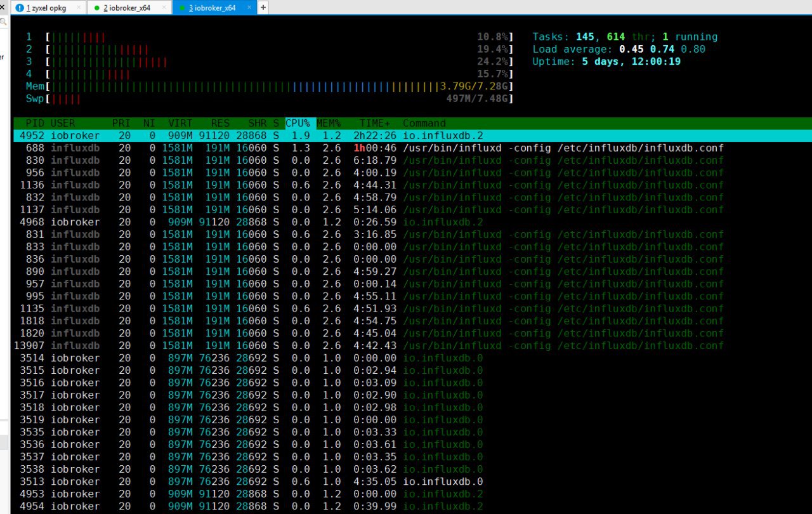
Task: Select influxd process row PID 688
Action: 412,148
